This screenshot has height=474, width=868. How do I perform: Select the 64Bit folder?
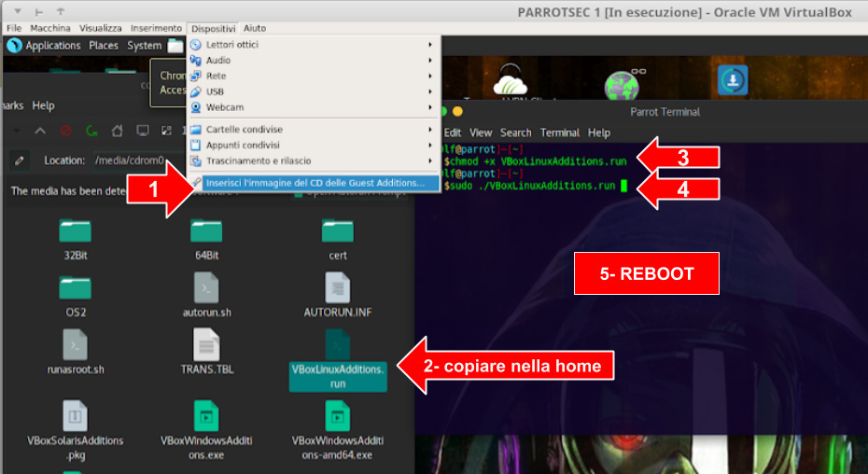pyautogui.click(x=206, y=240)
